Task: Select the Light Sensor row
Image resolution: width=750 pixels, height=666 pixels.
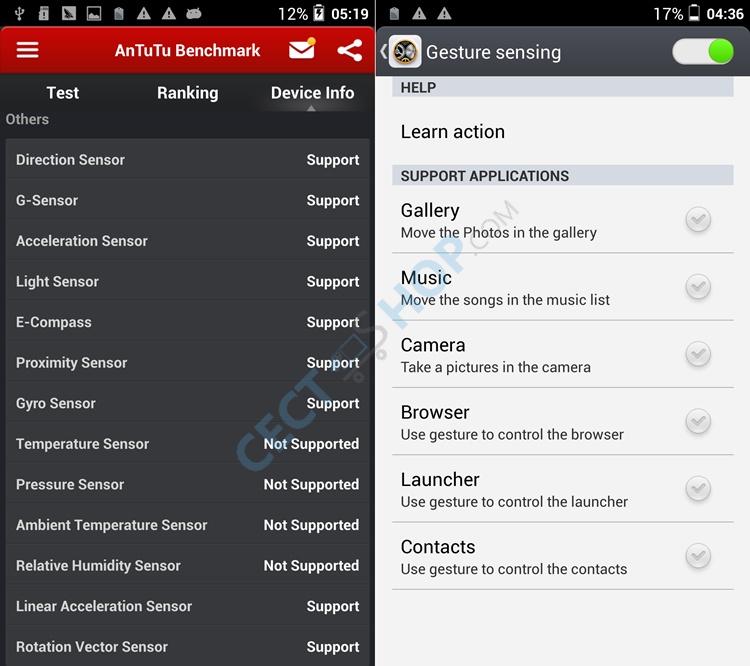Action: [188, 281]
